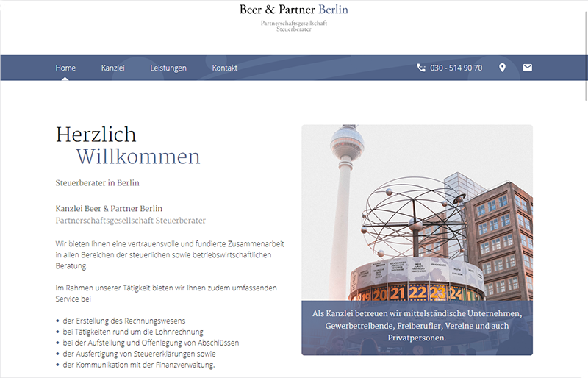The height and width of the screenshot is (378, 588).
Task: Click the phone handset icon
Action: [421, 68]
